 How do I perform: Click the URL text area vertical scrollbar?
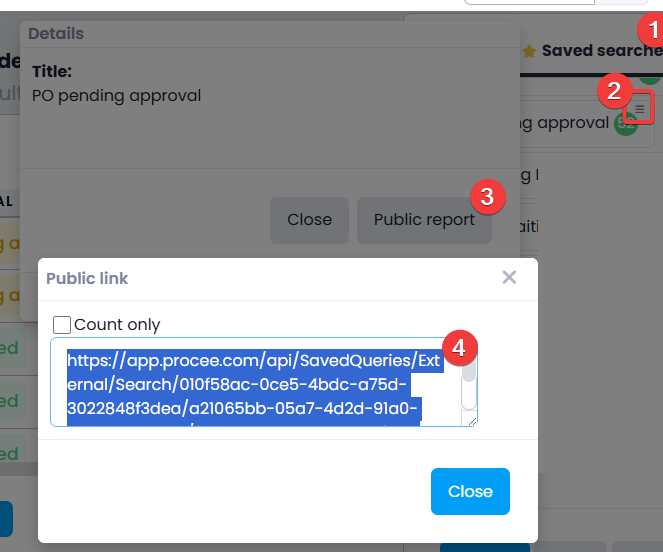coord(468,385)
